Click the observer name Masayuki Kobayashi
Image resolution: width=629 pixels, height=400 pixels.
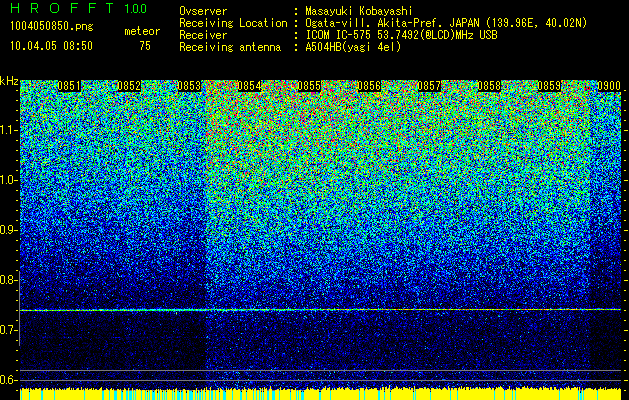(x=359, y=11)
